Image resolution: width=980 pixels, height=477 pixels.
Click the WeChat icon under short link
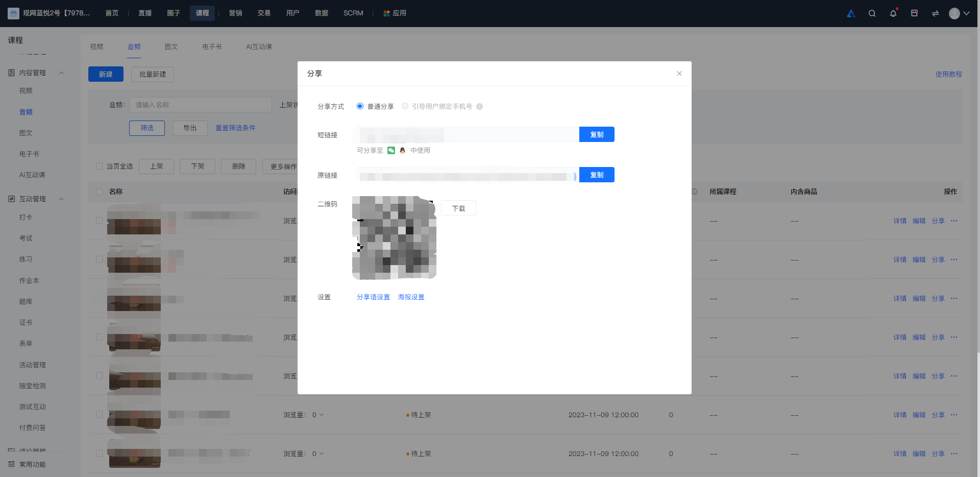pyautogui.click(x=391, y=150)
